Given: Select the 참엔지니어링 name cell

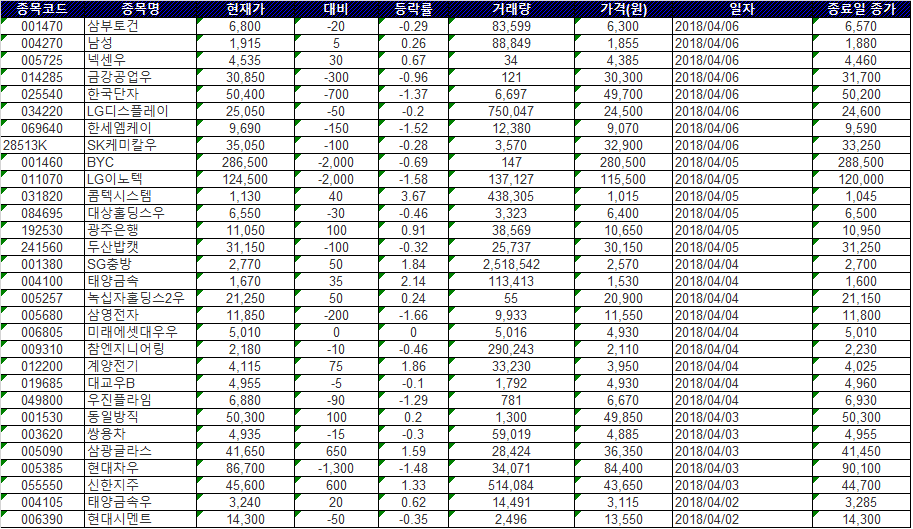Looking at the screenshot, I should pyautogui.click(x=140, y=349).
